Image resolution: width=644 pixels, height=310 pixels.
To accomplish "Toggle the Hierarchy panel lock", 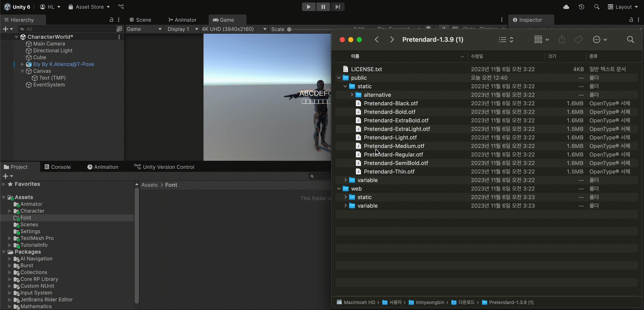I will click(x=111, y=20).
